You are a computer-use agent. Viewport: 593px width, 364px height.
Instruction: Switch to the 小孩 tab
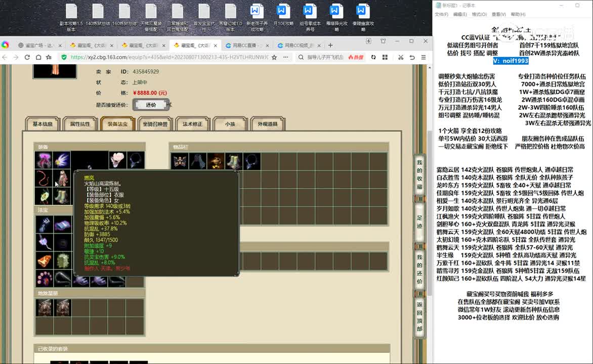(x=230, y=124)
